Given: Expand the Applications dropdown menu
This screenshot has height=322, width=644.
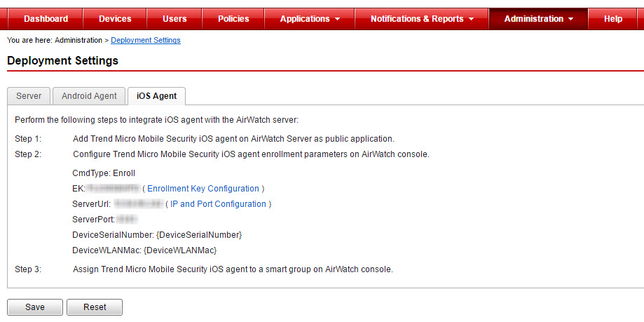Looking at the screenshot, I should (310, 19).
